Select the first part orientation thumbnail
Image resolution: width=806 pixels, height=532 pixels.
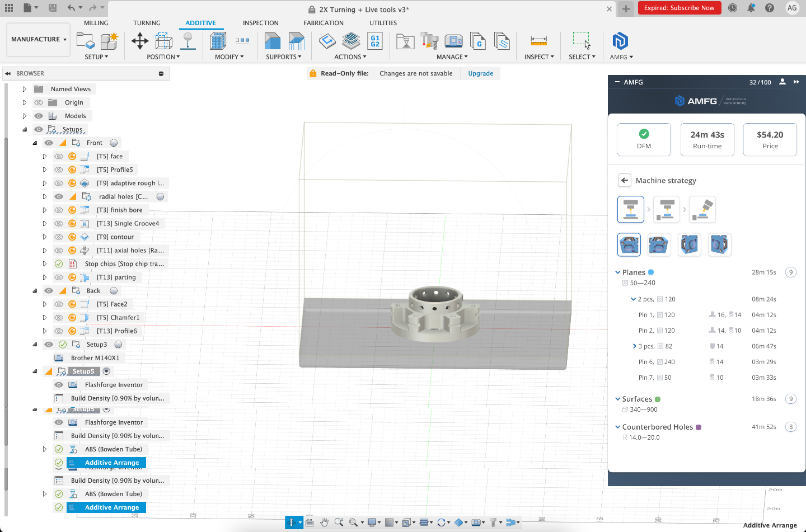(x=629, y=244)
